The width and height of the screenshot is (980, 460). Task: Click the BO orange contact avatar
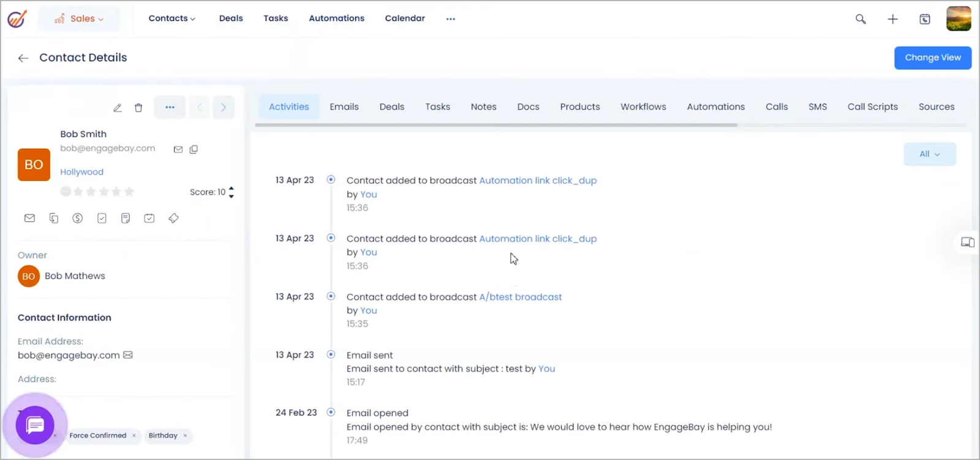point(34,165)
